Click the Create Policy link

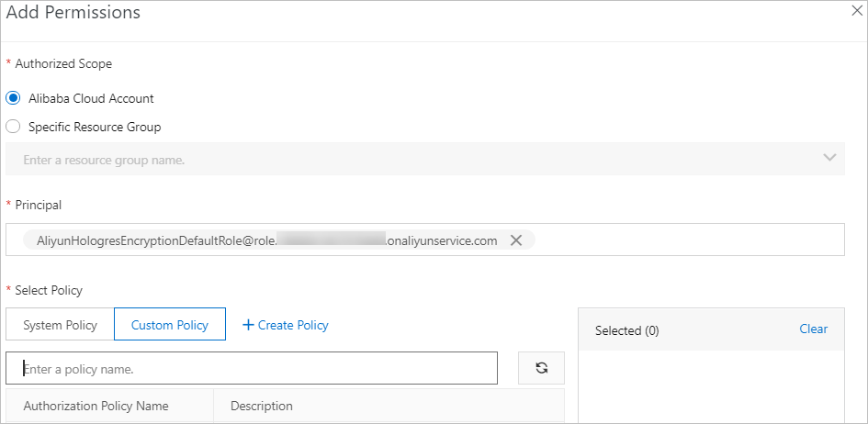coord(286,325)
